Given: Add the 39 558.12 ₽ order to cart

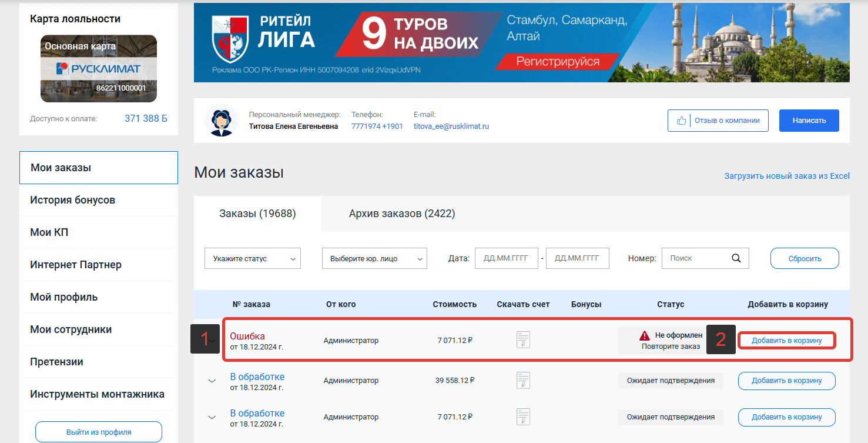Looking at the screenshot, I should point(787,381).
